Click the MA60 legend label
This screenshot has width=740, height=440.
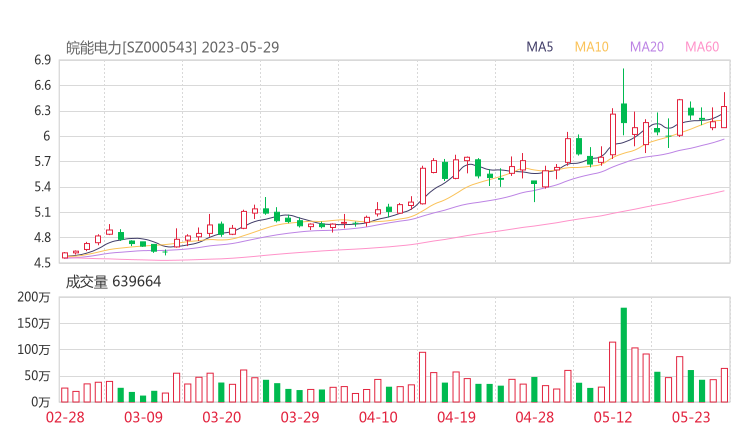click(702, 47)
